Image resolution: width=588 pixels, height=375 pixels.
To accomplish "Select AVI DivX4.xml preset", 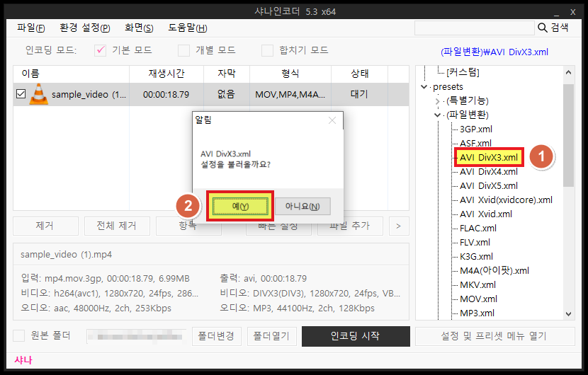I will [x=489, y=171].
